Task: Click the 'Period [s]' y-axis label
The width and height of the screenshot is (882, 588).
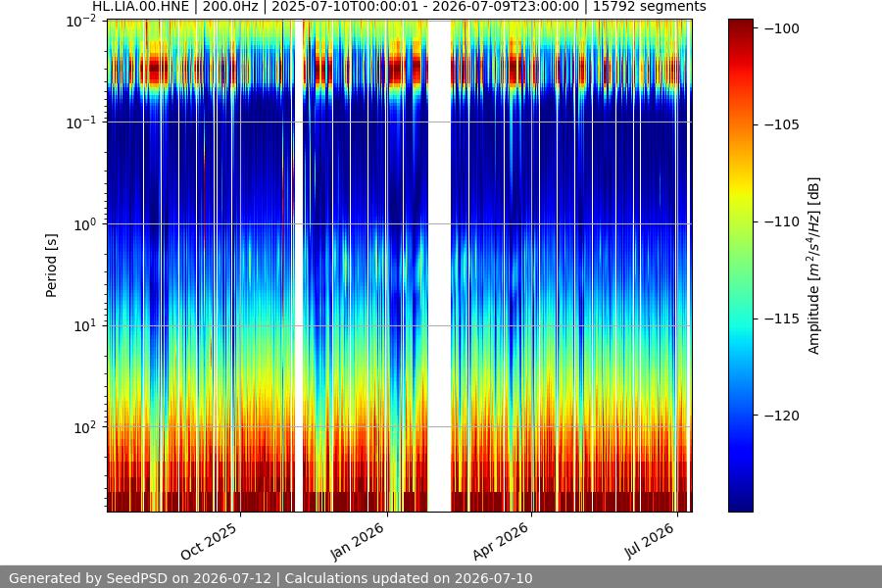Action: (x=51, y=266)
